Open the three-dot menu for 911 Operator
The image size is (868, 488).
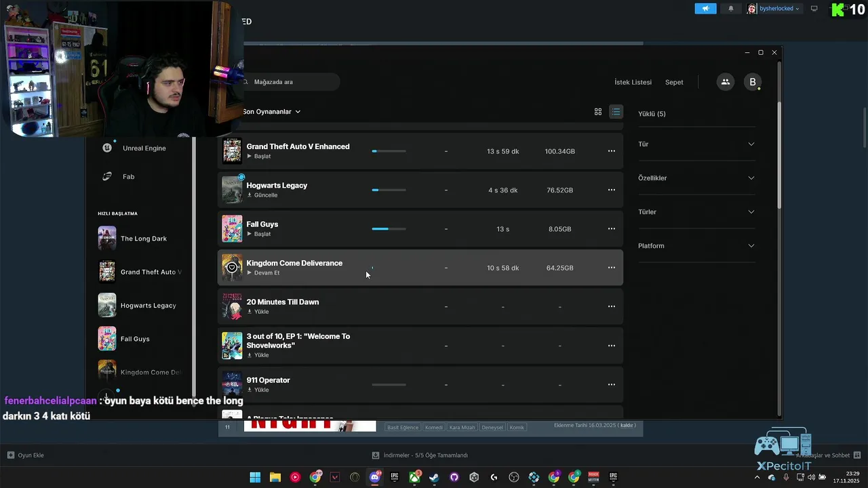pos(611,384)
